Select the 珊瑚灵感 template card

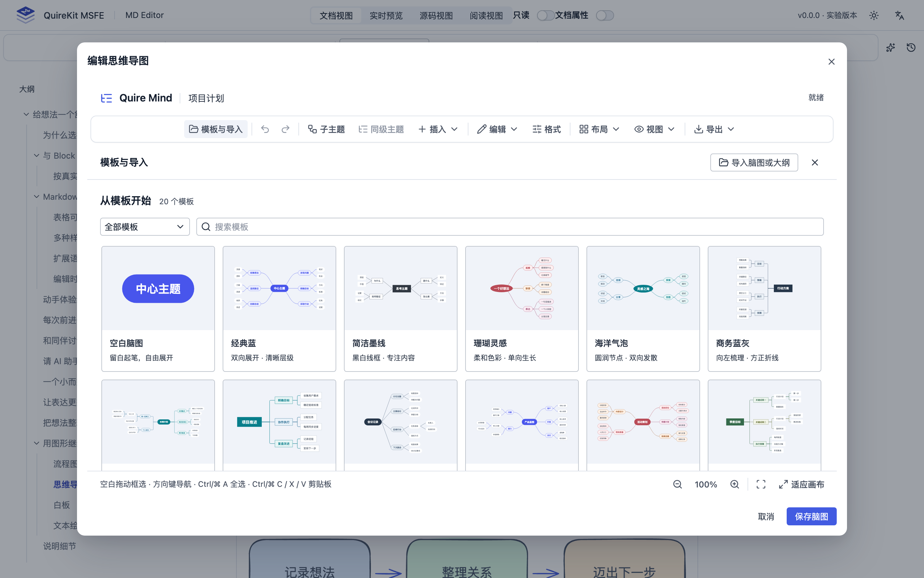[522, 309]
